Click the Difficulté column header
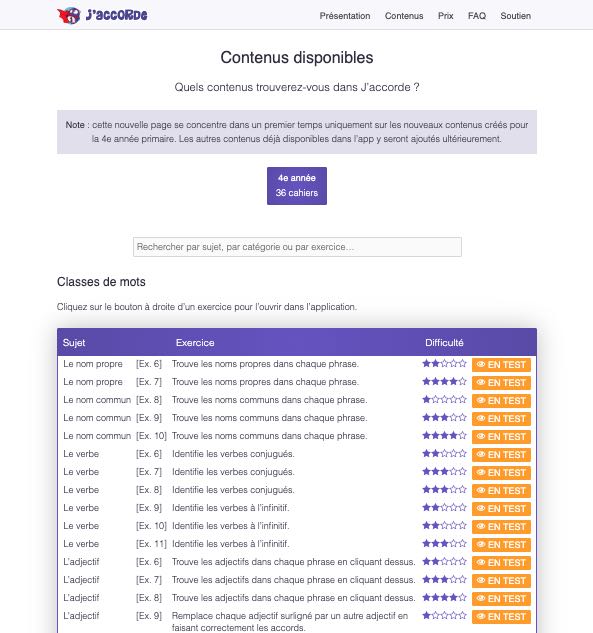The height and width of the screenshot is (633, 593). (x=444, y=342)
